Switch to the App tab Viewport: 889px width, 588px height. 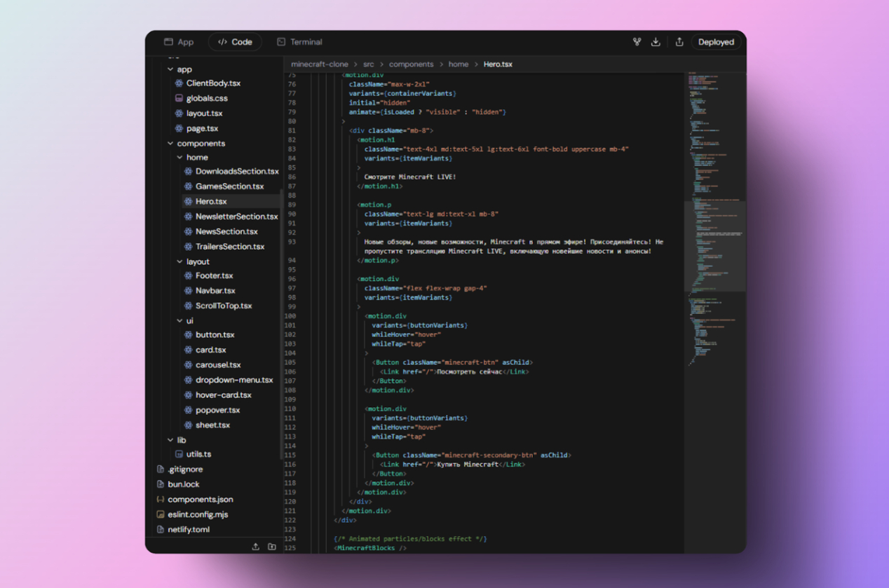pos(179,42)
